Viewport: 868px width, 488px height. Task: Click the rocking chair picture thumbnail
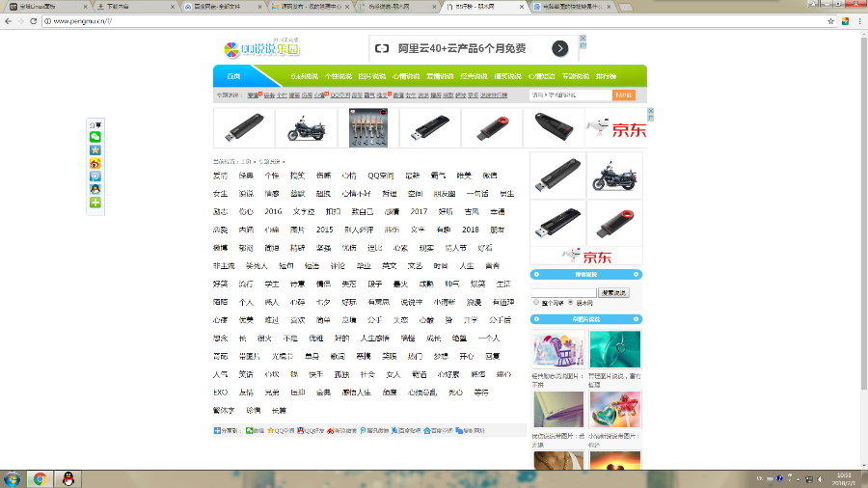(558, 349)
